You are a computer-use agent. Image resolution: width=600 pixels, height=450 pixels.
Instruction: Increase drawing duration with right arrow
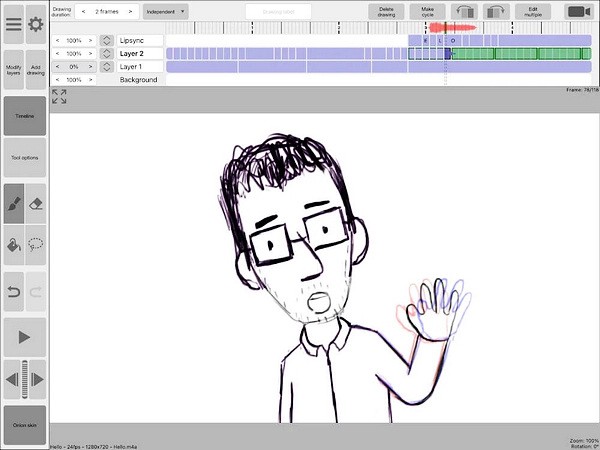click(130, 12)
